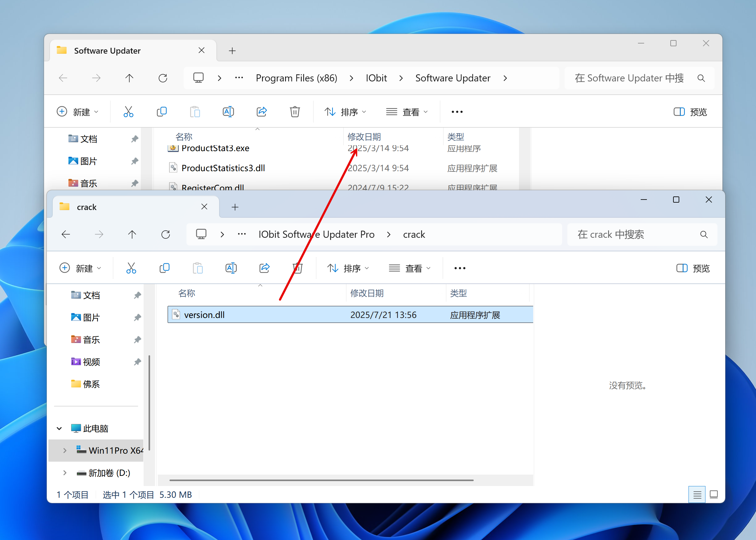Open the 排序 sort dropdown in crack window
Viewport: 756px width, 540px height.
(x=348, y=268)
